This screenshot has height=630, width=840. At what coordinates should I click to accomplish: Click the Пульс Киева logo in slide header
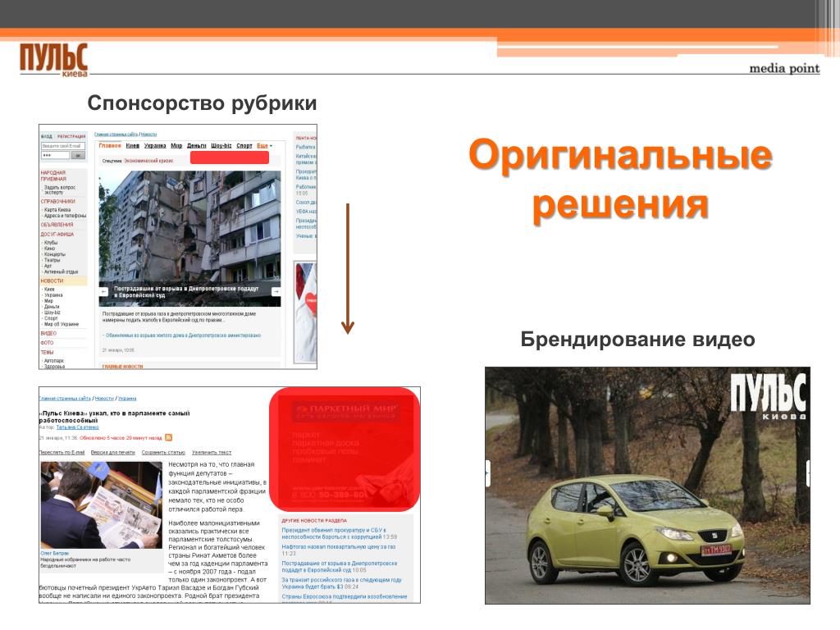click(x=53, y=60)
